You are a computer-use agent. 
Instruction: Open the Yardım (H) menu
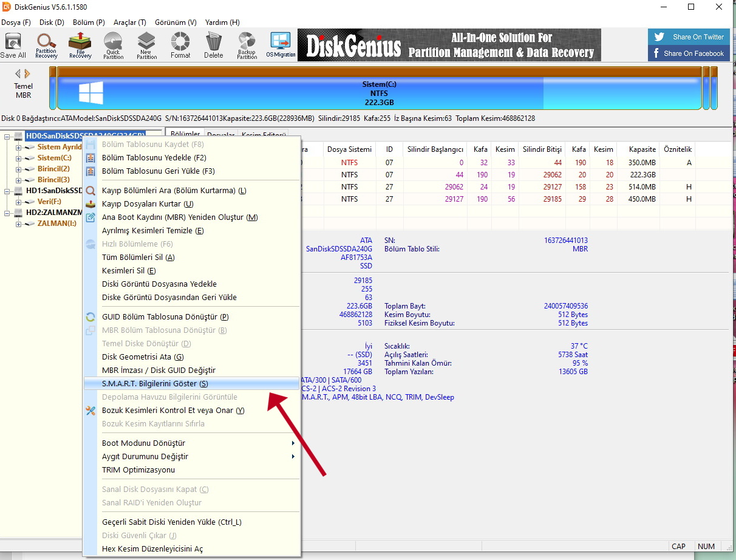[222, 22]
